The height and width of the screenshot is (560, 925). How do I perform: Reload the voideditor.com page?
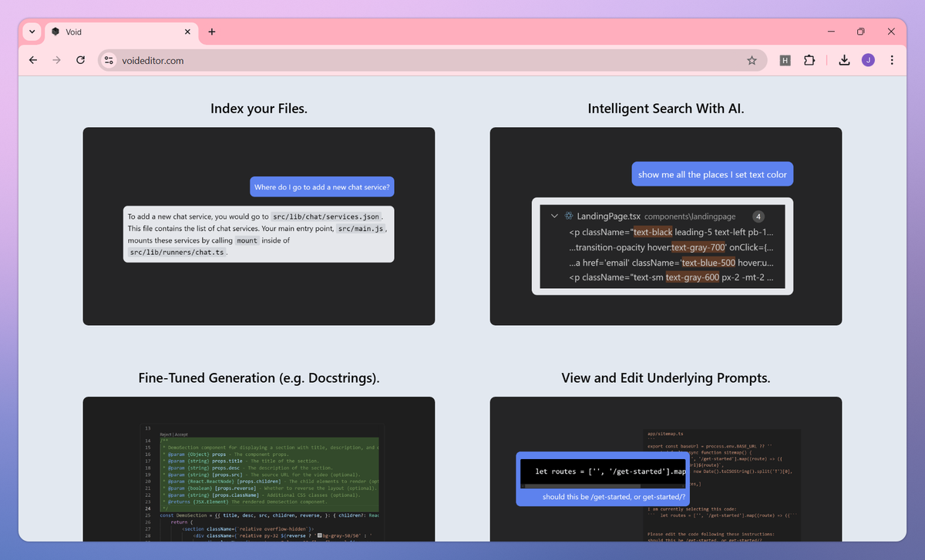click(80, 60)
